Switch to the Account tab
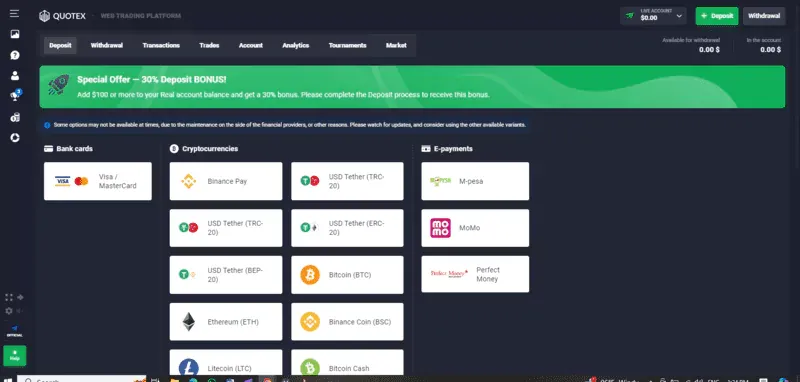Image resolution: width=800 pixels, height=382 pixels. 251,45
